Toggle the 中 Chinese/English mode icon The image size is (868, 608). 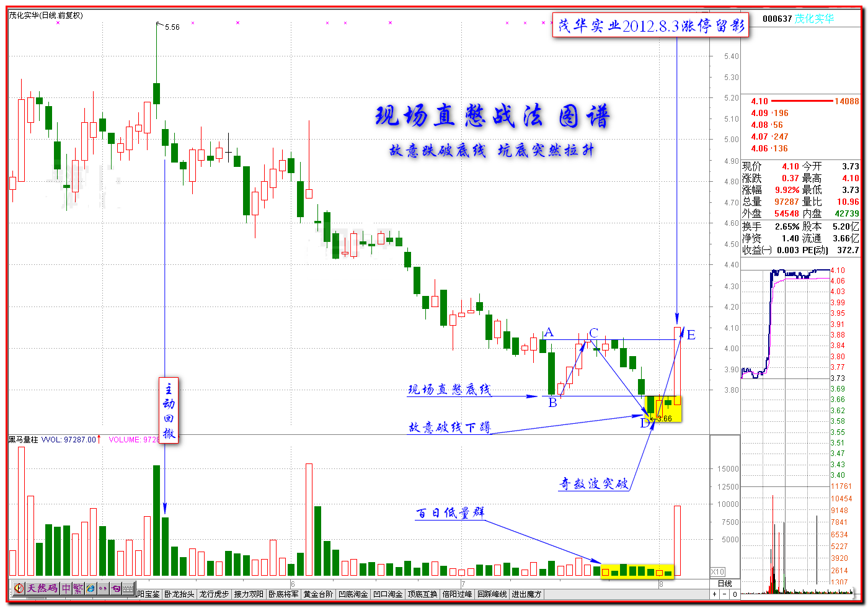pyautogui.click(x=66, y=588)
